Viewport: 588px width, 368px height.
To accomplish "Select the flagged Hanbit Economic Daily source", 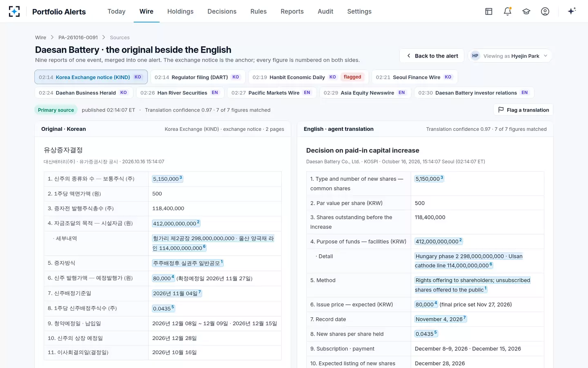I will 308,77.
